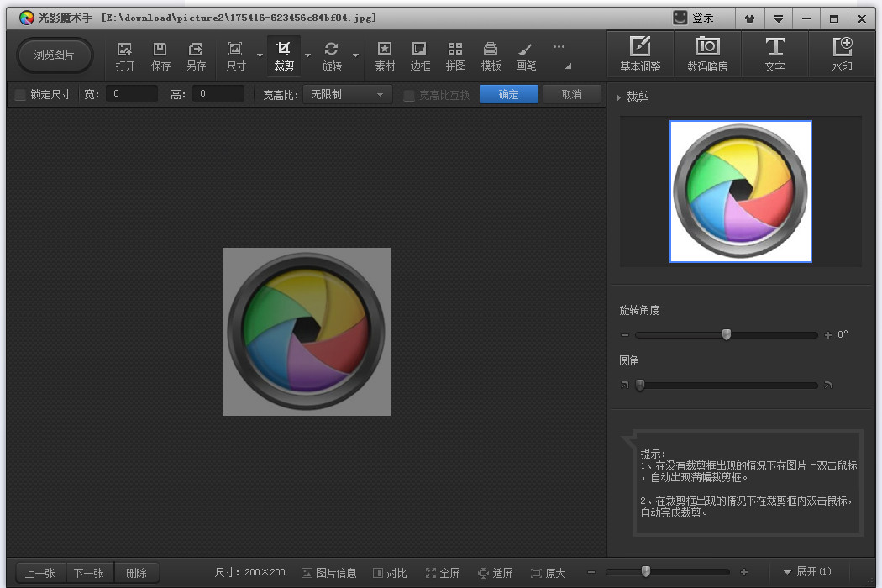Open an image with the 打开 icon
Image resolution: width=882 pixels, height=588 pixels.
(x=125, y=56)
